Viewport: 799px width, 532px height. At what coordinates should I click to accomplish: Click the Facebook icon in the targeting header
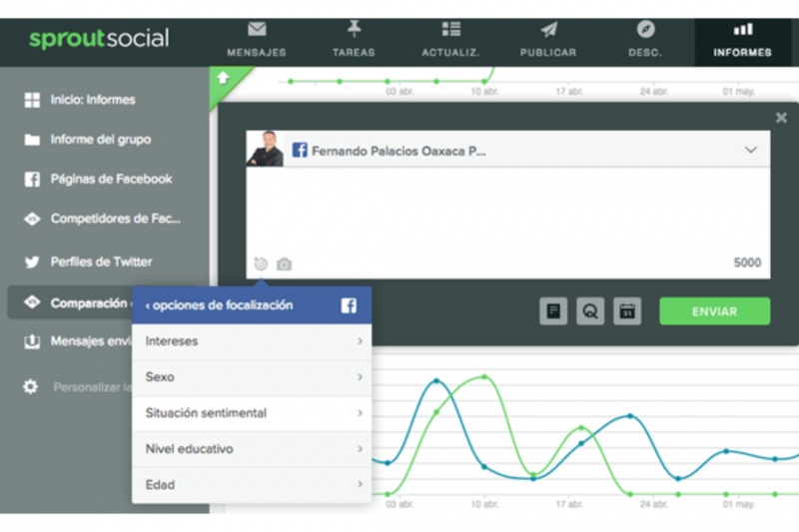[x=349, y=306]
